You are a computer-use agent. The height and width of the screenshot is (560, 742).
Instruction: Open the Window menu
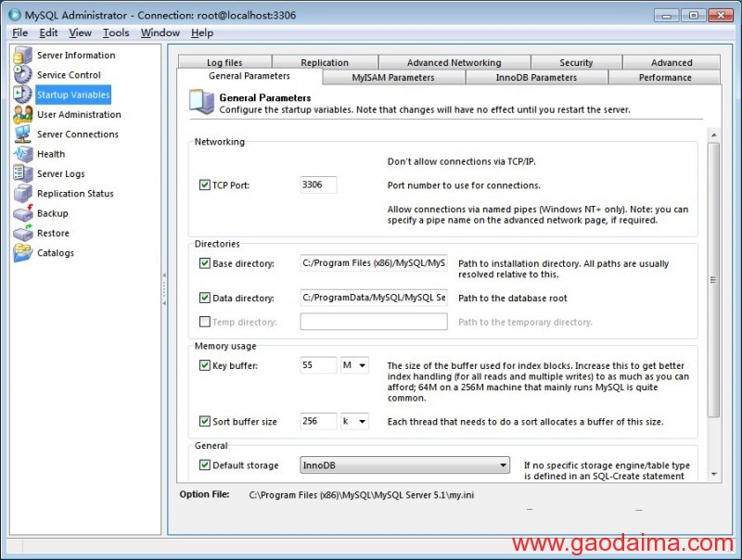point(160,32)
